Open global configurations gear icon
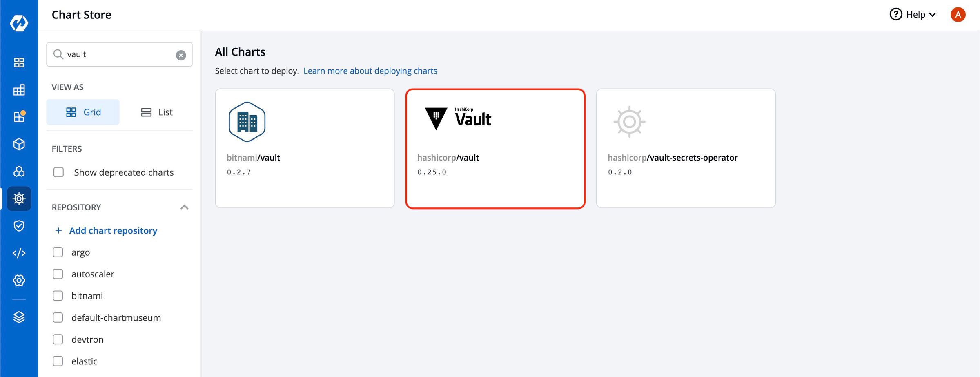This screenshot has width=980, height=377. [19, 281]
